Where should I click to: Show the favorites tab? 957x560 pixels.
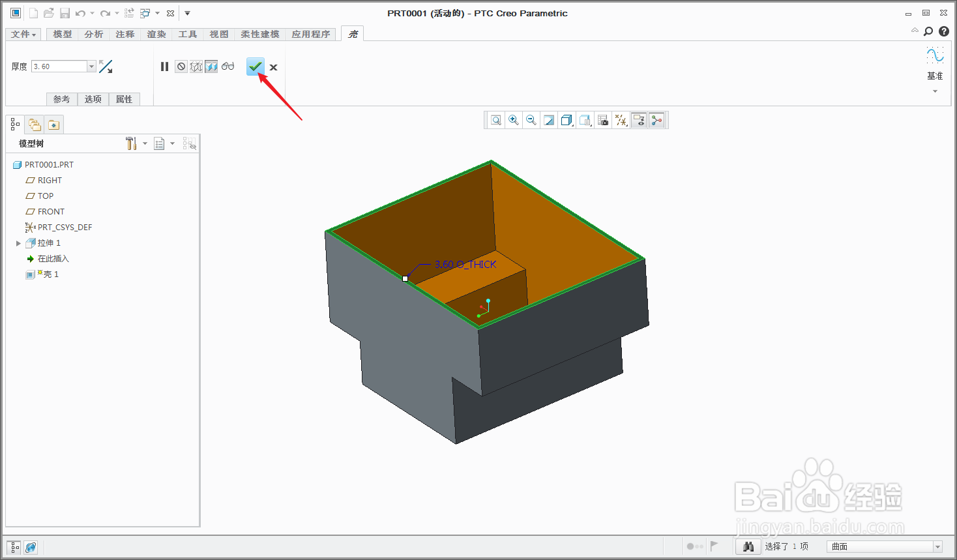pyautogui.click(x=53, y=125)
